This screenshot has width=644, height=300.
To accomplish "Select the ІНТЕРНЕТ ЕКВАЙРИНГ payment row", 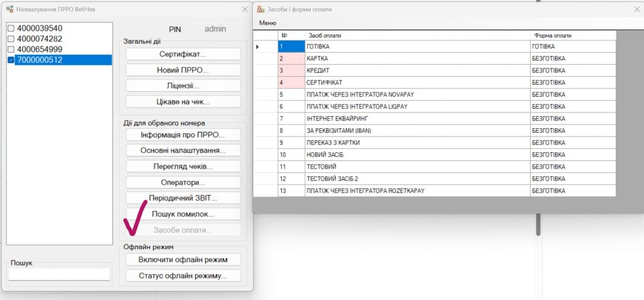I will (x=417, y=118).
